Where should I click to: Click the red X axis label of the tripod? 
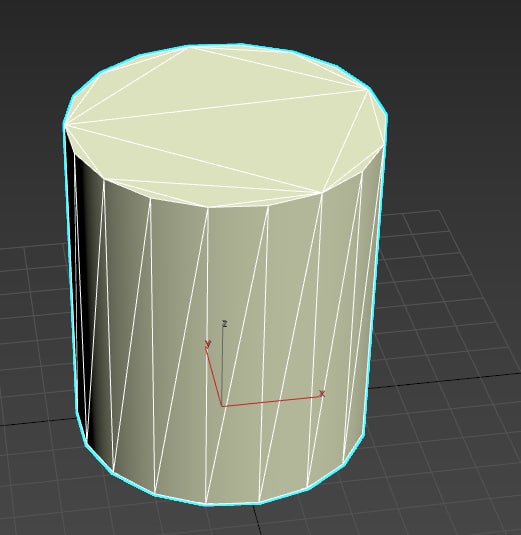[x=322, y=394]
